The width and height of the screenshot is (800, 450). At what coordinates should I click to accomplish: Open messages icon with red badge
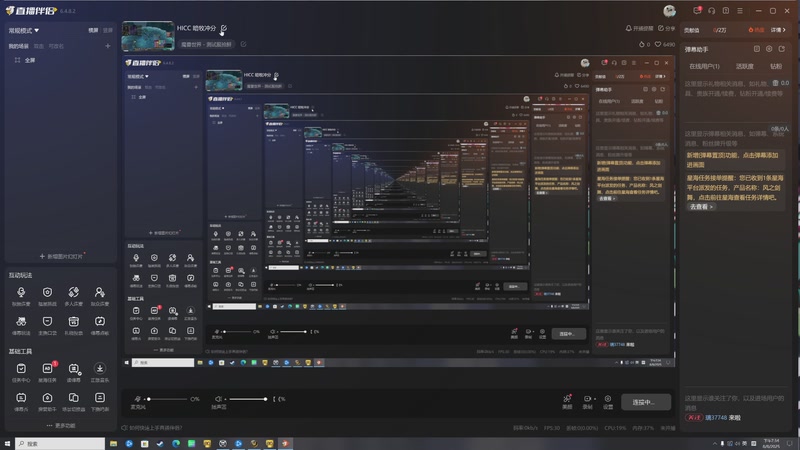(697, 11)
